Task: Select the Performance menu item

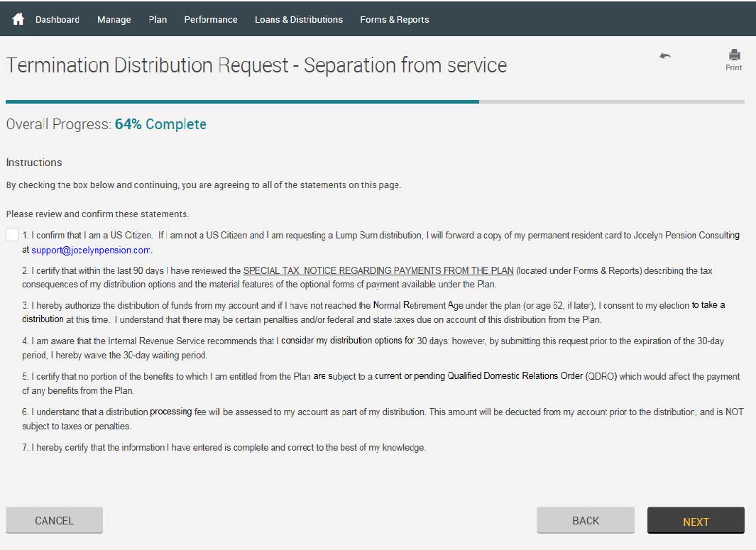Action: 211,19
